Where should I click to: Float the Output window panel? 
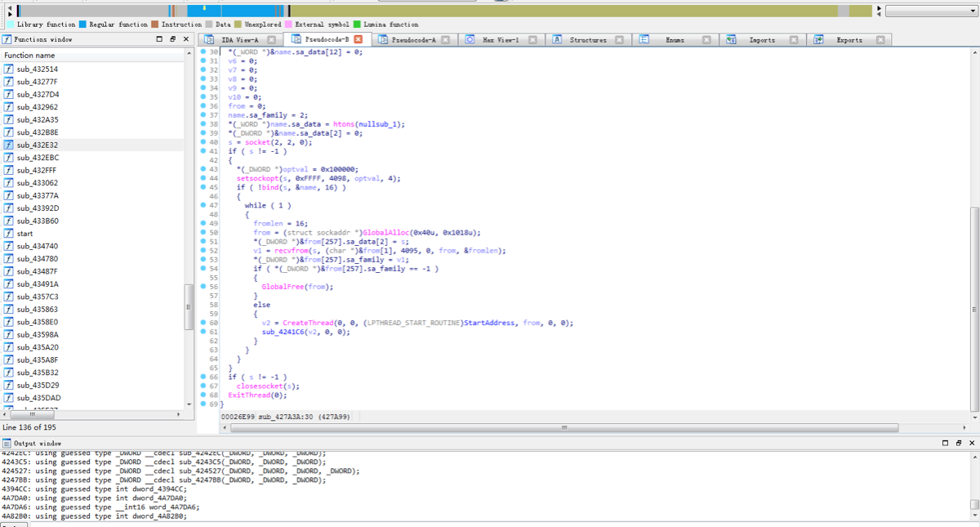click(958, 442)
